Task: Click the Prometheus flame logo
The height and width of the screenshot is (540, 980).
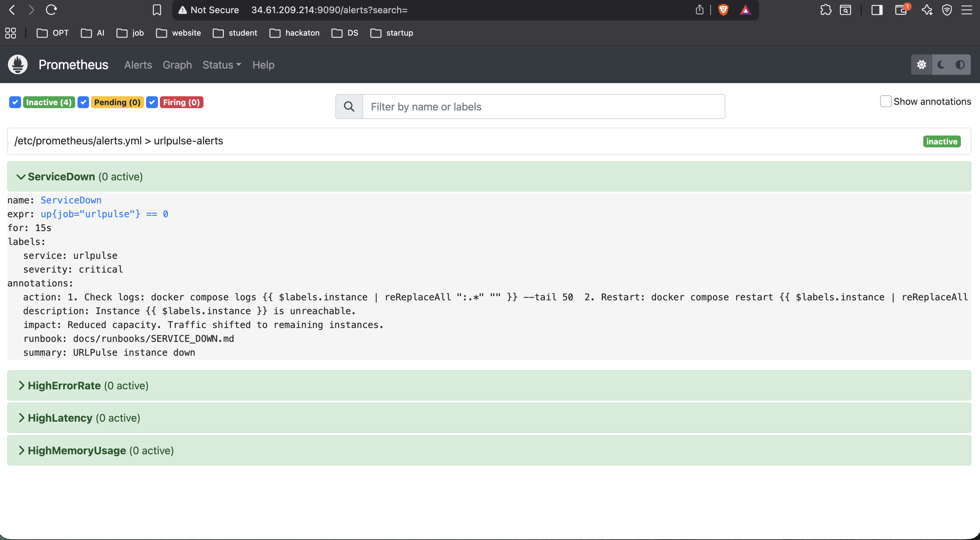Action: coord(17,64)
